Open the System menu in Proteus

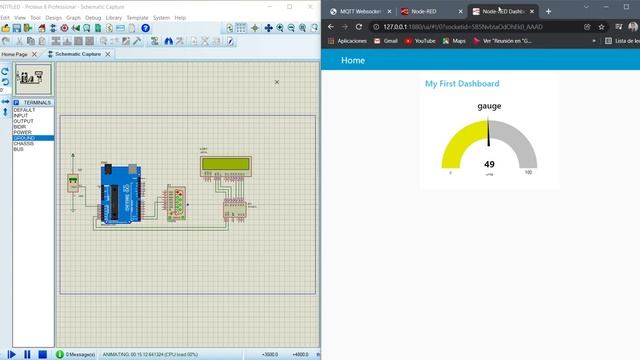(x=161, y=18)
